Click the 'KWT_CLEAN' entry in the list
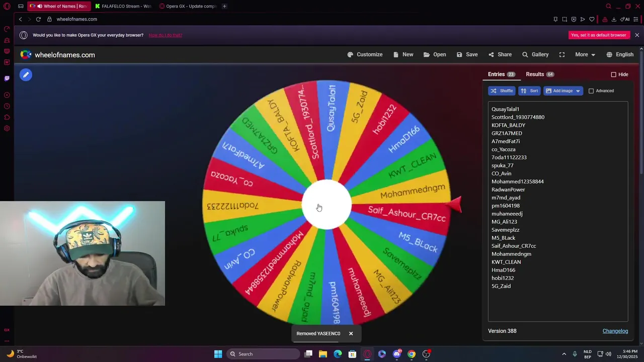The image size is (644, 362). 506,262
